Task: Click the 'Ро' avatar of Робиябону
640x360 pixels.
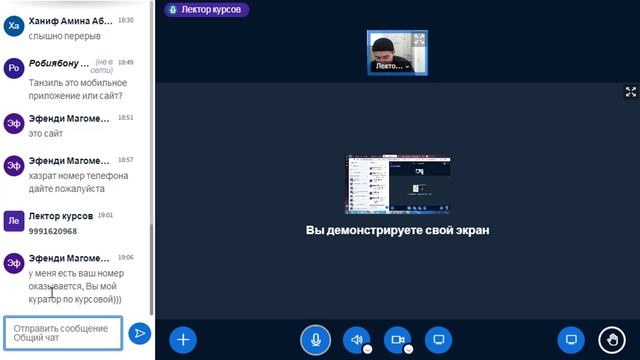Action: [x=14, y=68]
